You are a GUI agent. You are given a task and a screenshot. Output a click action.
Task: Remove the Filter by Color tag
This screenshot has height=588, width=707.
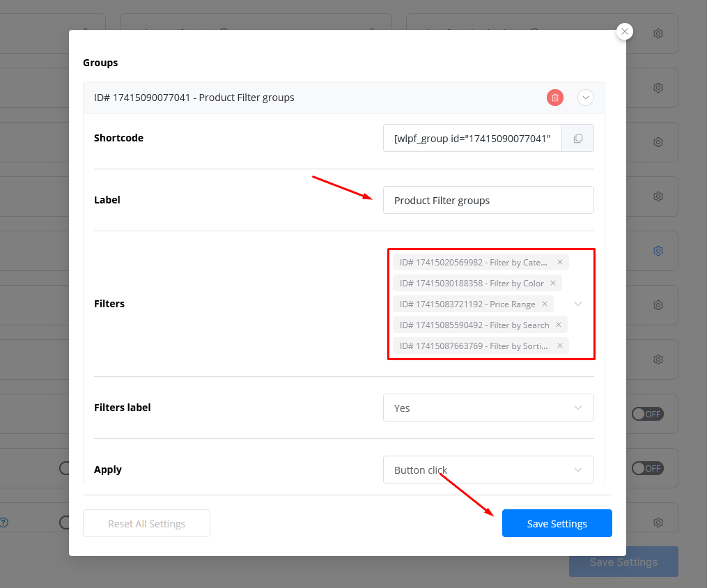552,284
